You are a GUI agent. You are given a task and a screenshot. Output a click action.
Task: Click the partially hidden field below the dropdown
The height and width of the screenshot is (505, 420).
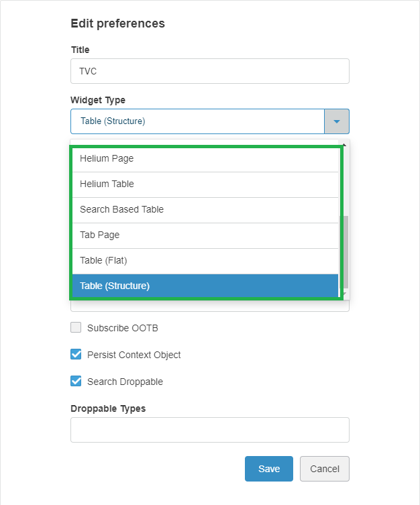[209, 306]
